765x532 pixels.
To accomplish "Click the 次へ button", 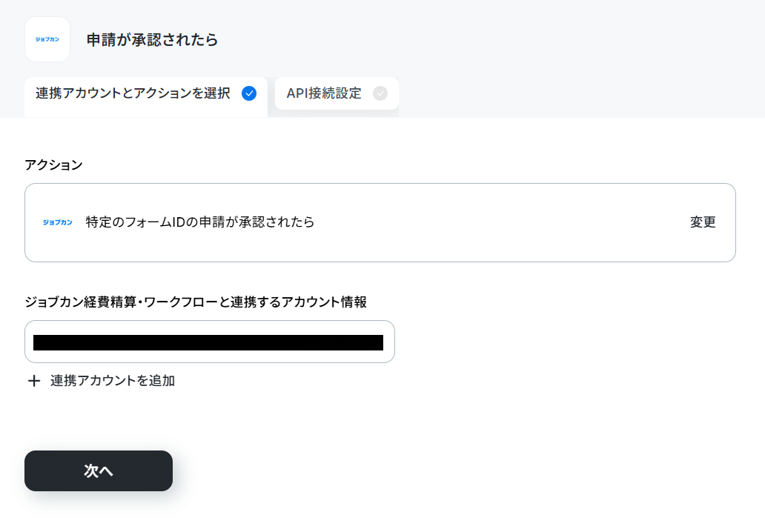I will [x=99, y=471].
